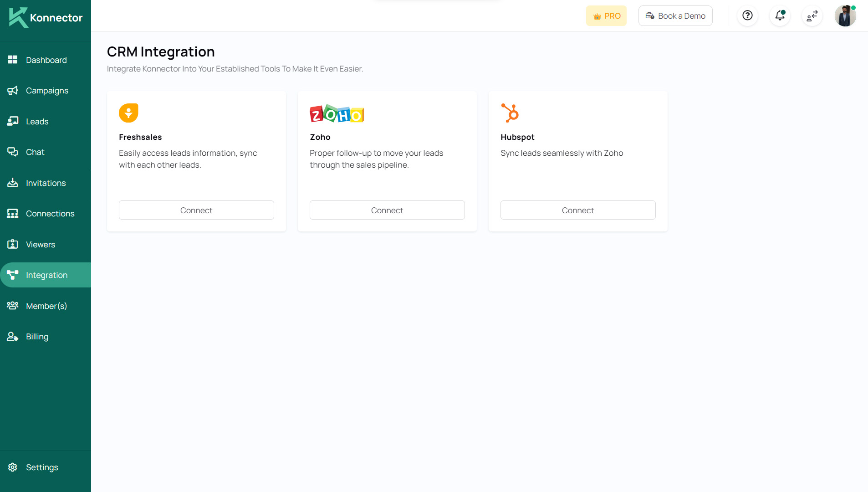Click the Konnector logo in the sidebar
The width and height of the screenshot is (868, 492).
click(x=46, y=18)
